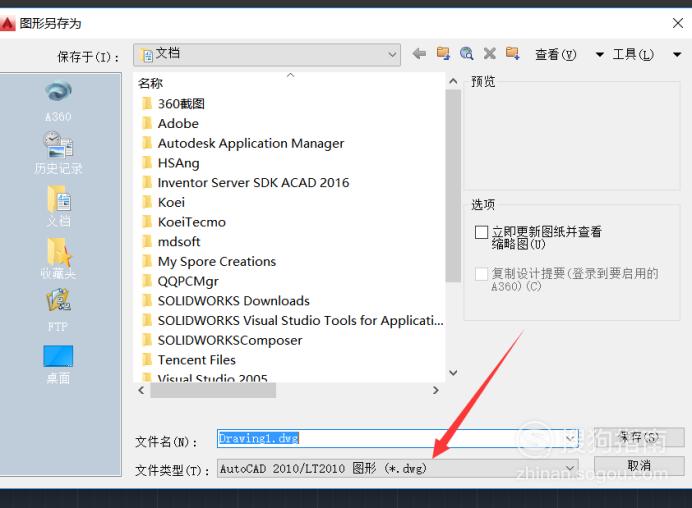Click the search the web icon
This screenshot has width=692, height=508.
point(466,53)
